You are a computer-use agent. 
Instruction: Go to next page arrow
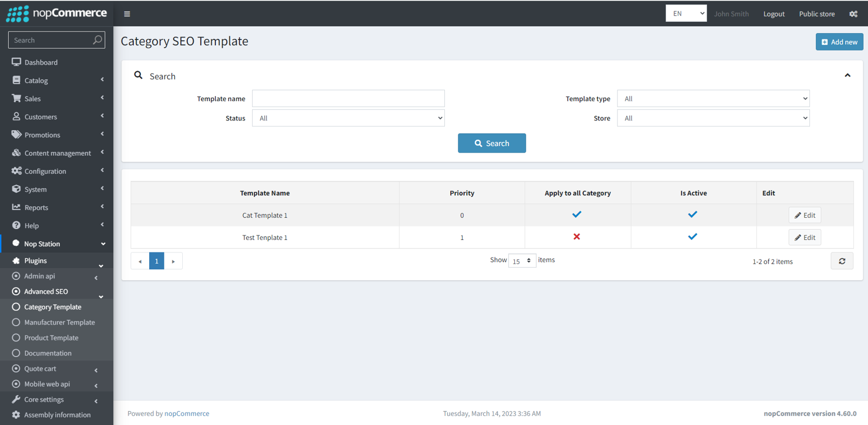pos(173,261)
